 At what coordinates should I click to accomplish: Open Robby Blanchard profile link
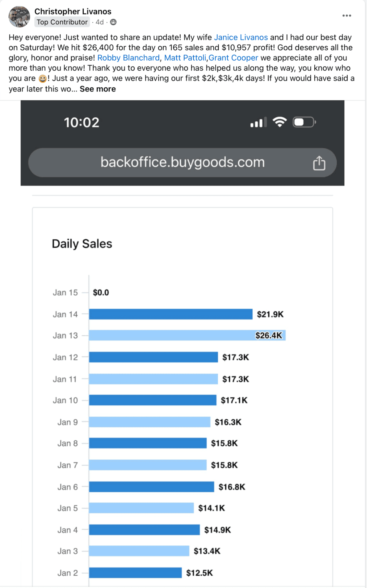coord(128,58)
